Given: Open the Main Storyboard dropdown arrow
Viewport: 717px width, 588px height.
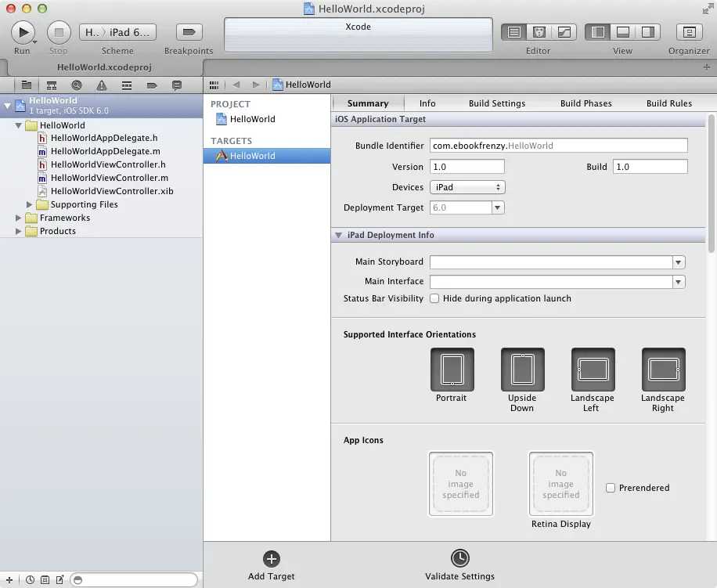Looking at the screenshot, I should 679,262.
